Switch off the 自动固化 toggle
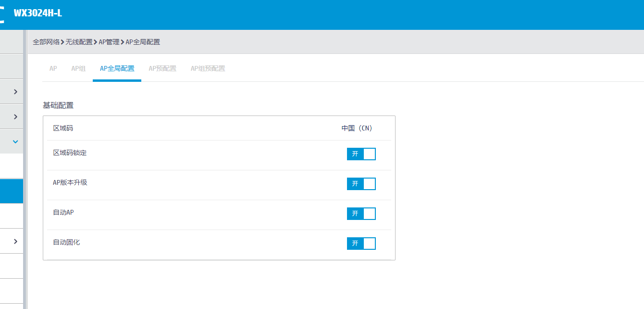 (361, 244)
